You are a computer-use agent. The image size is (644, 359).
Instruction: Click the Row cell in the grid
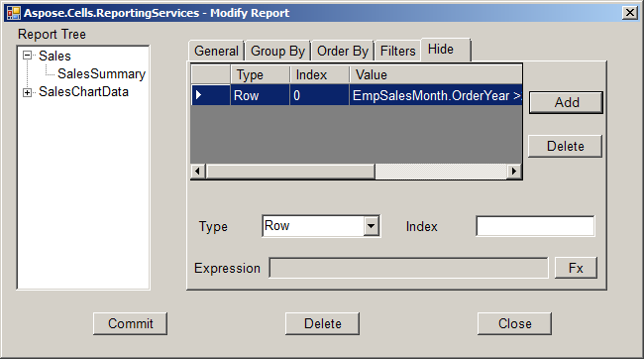pyautogui.click(x=260, y=95)
